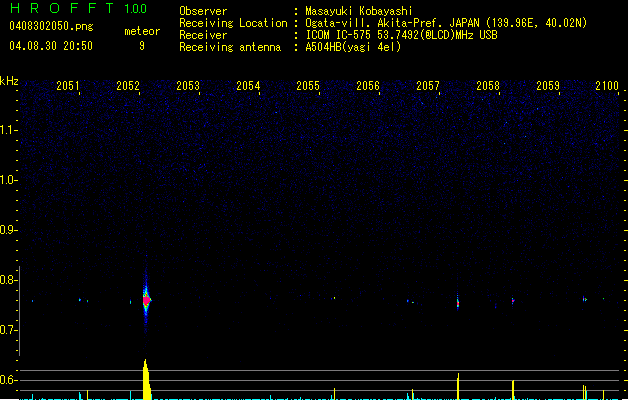
Task: Select the 2051 time marker
Action: [x=68, y=87]
